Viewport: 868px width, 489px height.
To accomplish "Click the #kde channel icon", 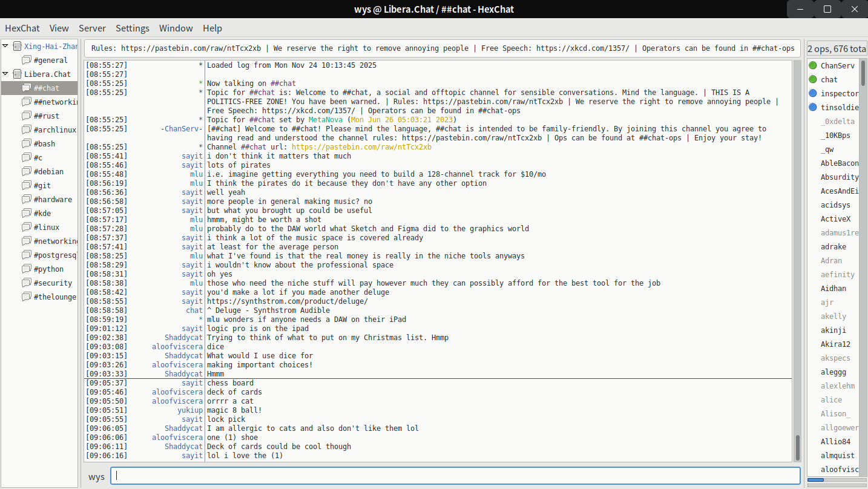I will 27,213.
